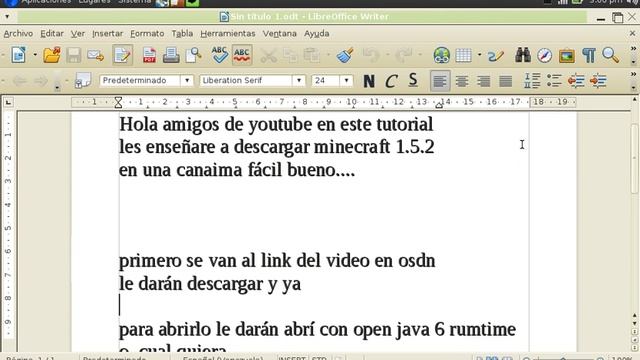Save the document with the floppy icon
This screenshot has height=360, width=640.
[74, 55]
